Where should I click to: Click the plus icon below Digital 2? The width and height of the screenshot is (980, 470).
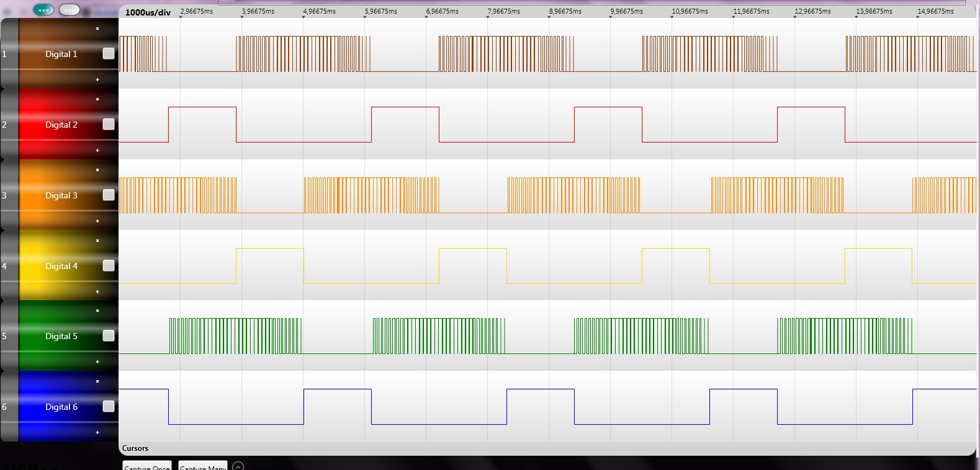tap(97, 150)
